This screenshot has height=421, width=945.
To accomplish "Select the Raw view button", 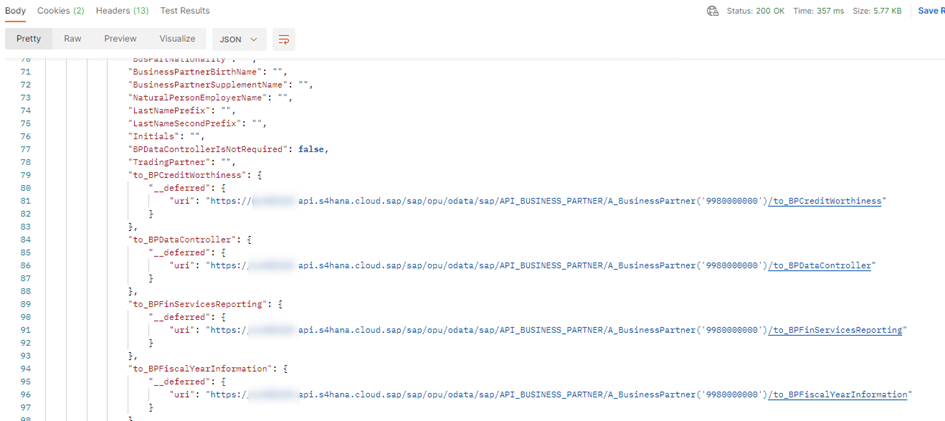I will pyautogui.click(x=73, y=39).
